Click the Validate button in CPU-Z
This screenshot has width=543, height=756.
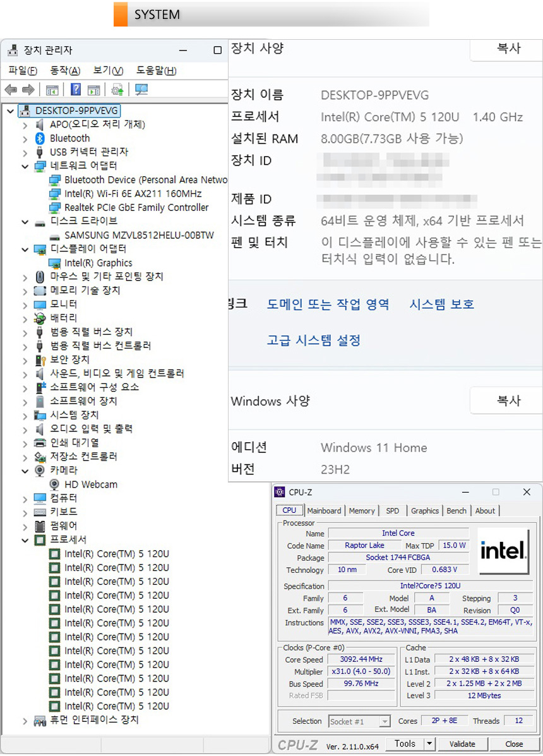[x=462, y=744]
